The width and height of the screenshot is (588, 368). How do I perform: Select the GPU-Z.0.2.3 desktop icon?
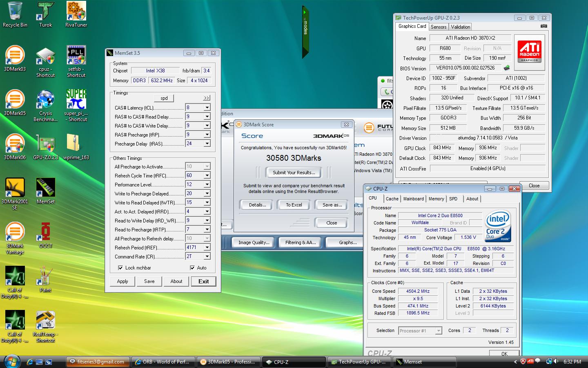click(45, 147)
